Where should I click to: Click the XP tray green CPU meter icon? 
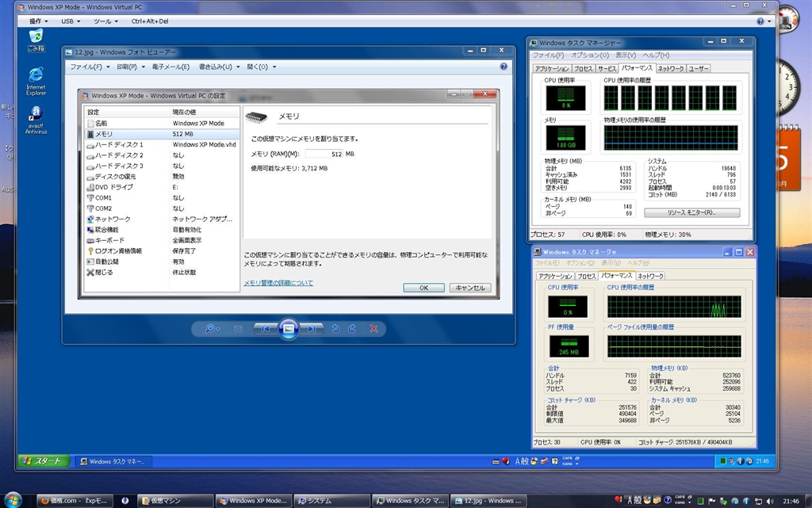click(x=723, y=461)
